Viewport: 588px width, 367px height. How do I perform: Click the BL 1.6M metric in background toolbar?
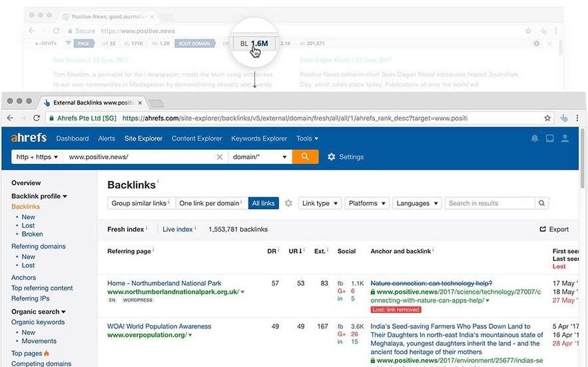click(x=254, y=43)
